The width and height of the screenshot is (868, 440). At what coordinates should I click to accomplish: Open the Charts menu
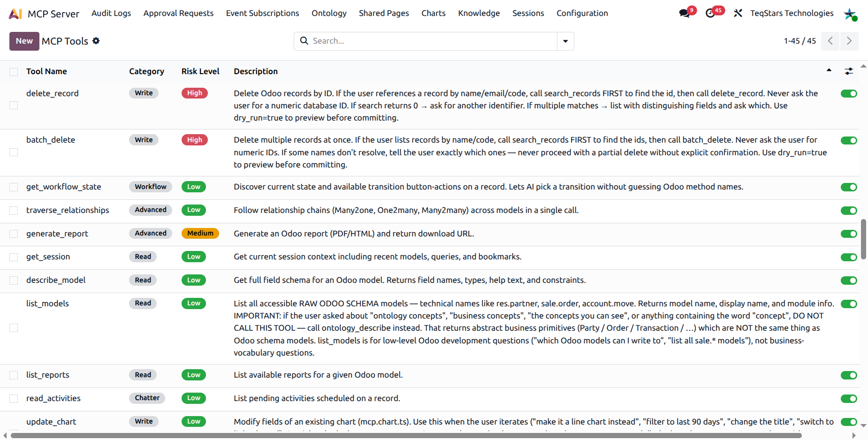(434, 13)
